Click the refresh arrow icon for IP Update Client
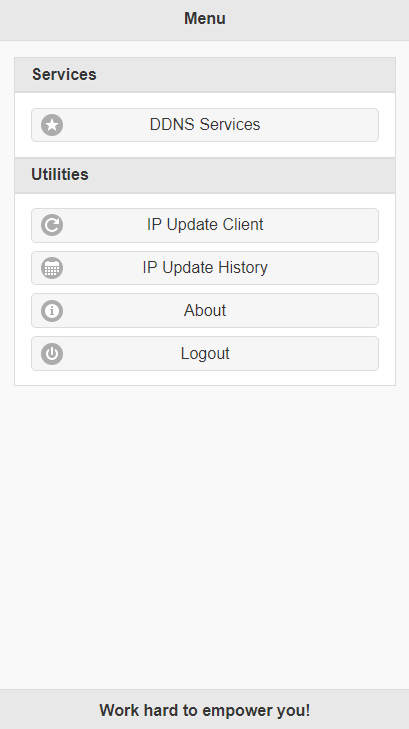The image size is (409, 729). pos(52,225)
